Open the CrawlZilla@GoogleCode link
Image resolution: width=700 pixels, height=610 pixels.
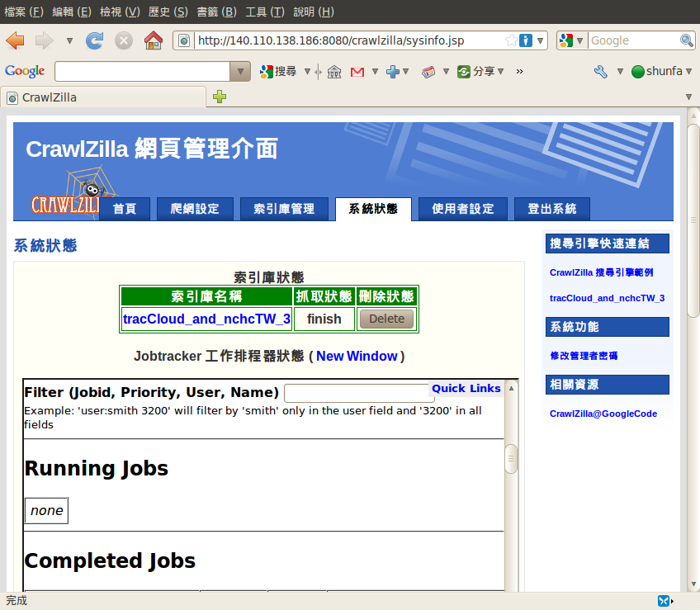tap(603, 414)
